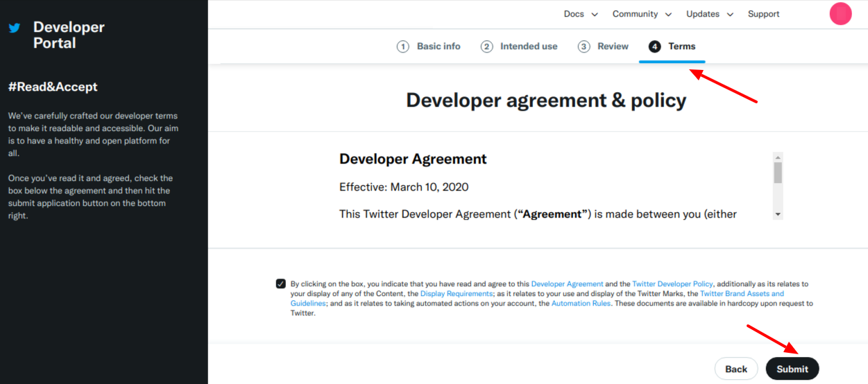Expand the Community dropdown menu
The width and height of the screenshot is (868, 384).
click(x=642, y=14)
